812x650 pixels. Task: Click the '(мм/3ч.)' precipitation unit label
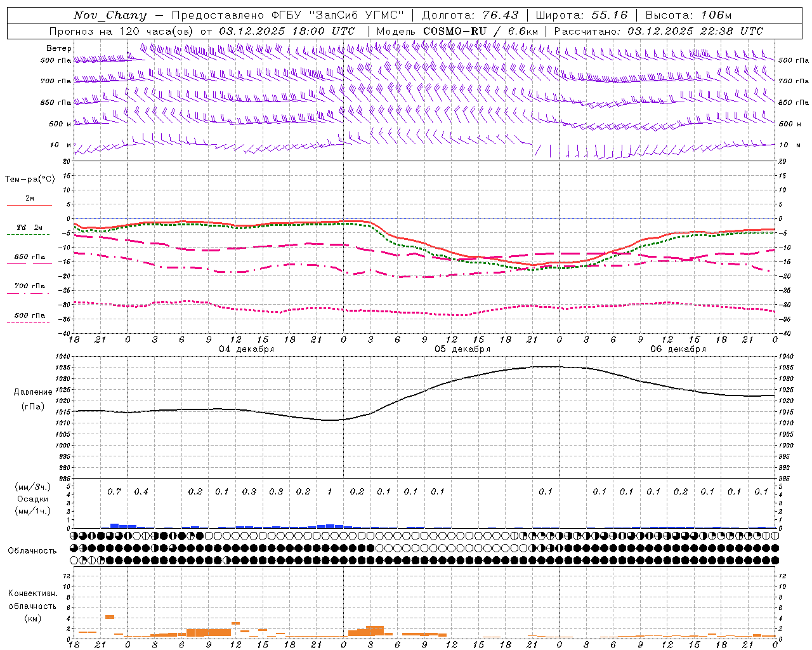33,487
